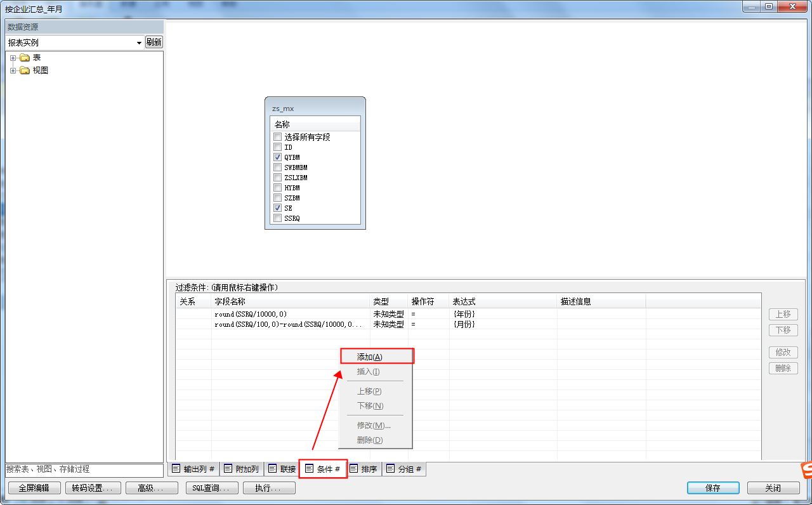Viewport: 812px width, 505px height.
Task: Click the 搜索表、视图、存储过程 search field
Action: 84,469
